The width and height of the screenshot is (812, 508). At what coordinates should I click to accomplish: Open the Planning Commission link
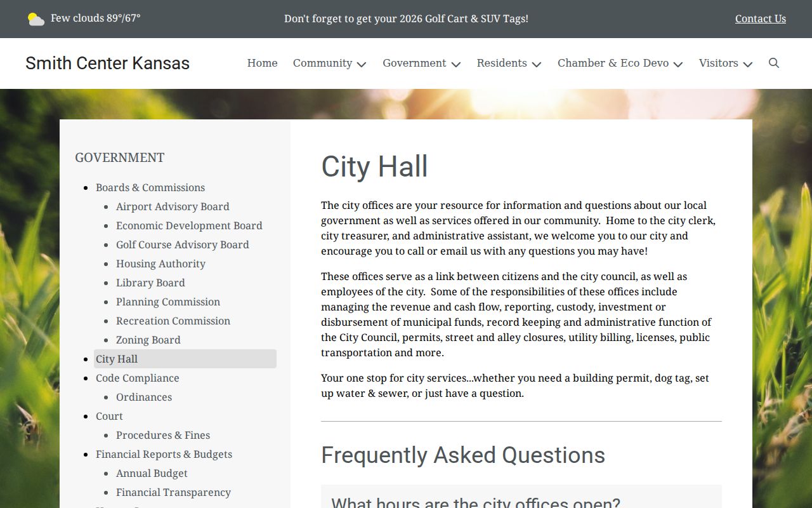[x=168, y=302]
